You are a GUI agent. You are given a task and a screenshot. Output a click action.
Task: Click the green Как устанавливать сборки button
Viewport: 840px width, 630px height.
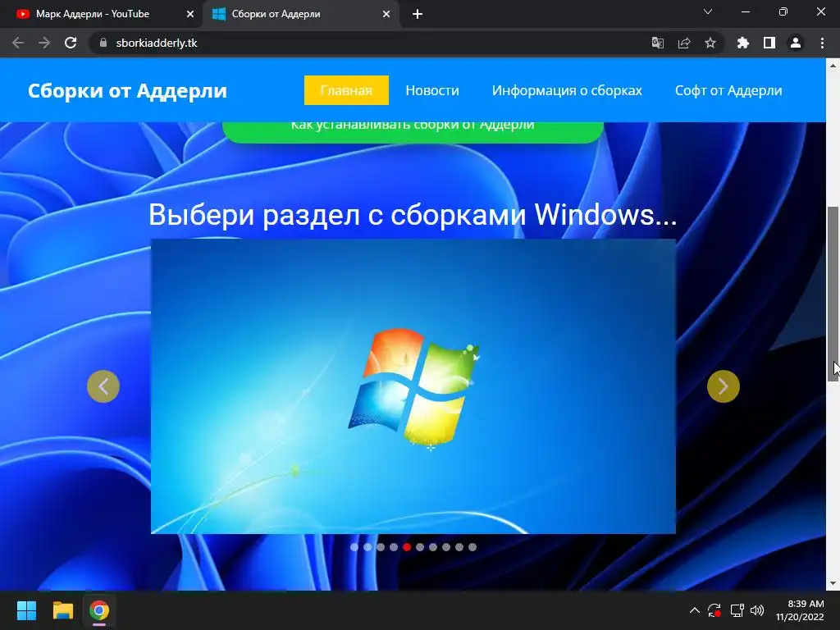pos(413,132)
